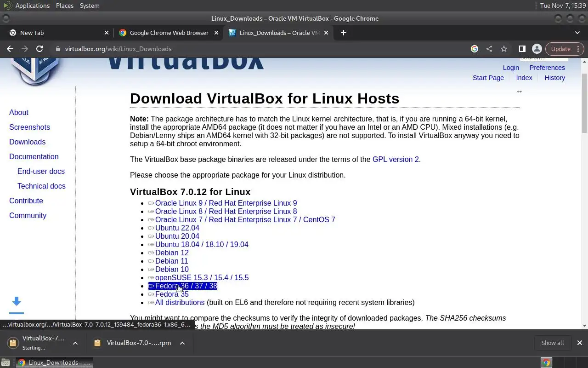Switch to Google Chrome Web Browser tab
The width and height of the screenshot is (588, 368).
click(169, 33)
